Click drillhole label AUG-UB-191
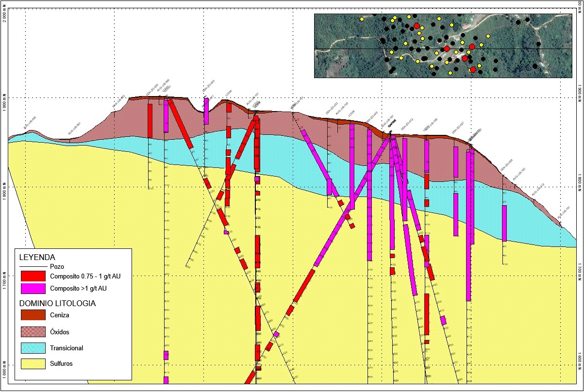The image size is (584, 392). [563, 213]
